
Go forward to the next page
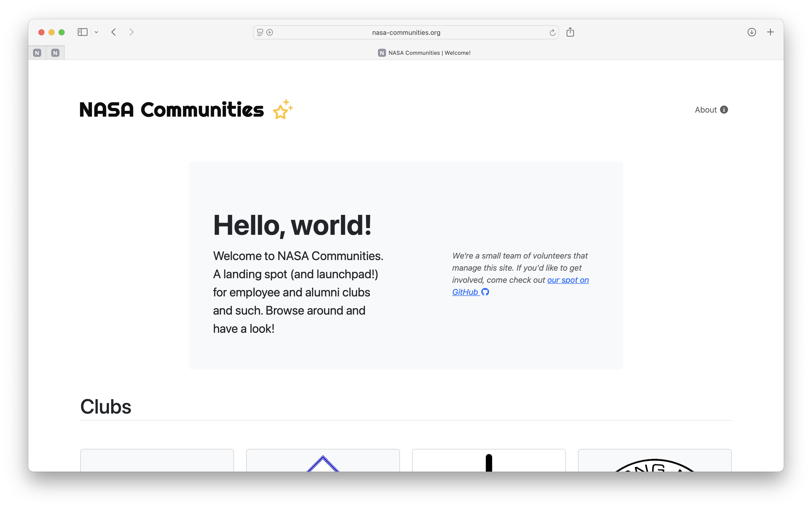131,32
